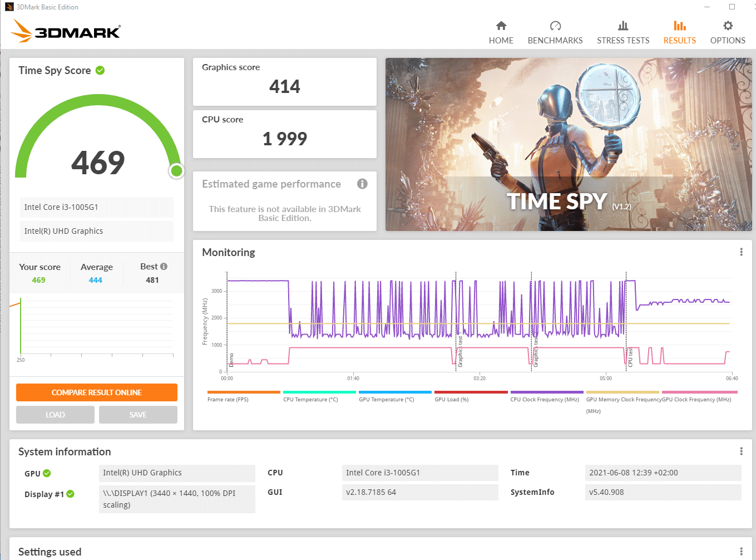Click COMPARE RESULT ONLINE button
Viewport: 756px width, 560px height.
pos(97,392)
